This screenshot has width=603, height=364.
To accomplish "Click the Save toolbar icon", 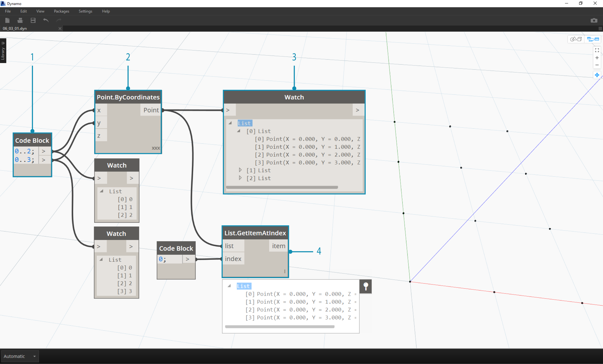I will coord(33,20).
